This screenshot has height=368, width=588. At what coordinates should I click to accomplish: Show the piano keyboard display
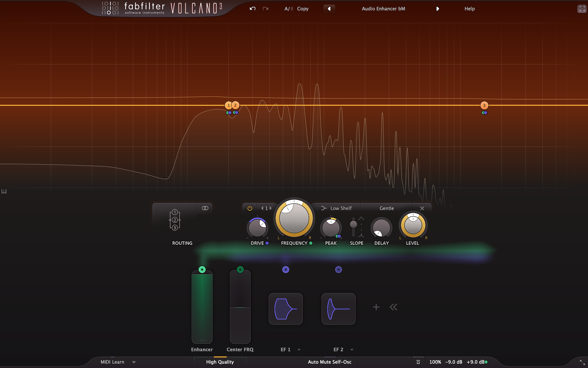tap(4, 191)
